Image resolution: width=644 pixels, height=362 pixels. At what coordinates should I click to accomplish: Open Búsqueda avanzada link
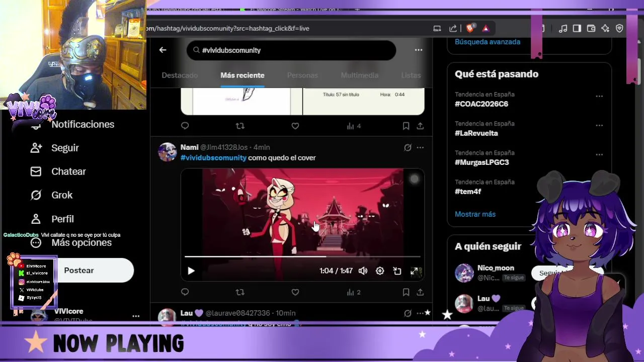(x=488, y=42)
